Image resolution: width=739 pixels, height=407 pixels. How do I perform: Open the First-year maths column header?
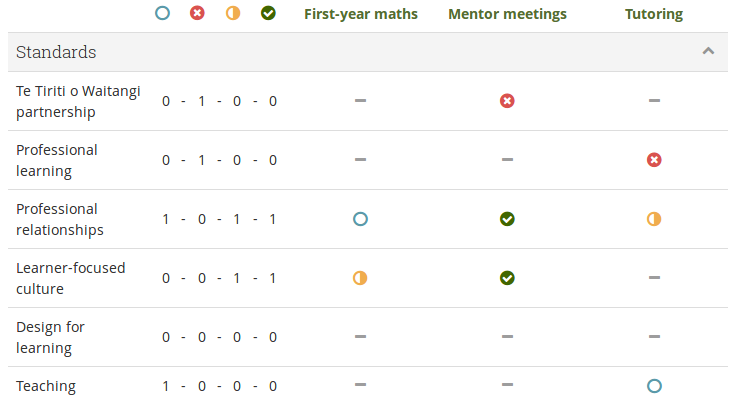coord(361,14)
